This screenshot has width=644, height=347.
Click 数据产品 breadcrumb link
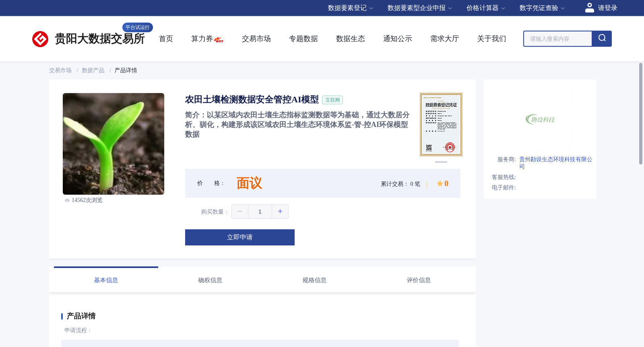coord(93,71)
